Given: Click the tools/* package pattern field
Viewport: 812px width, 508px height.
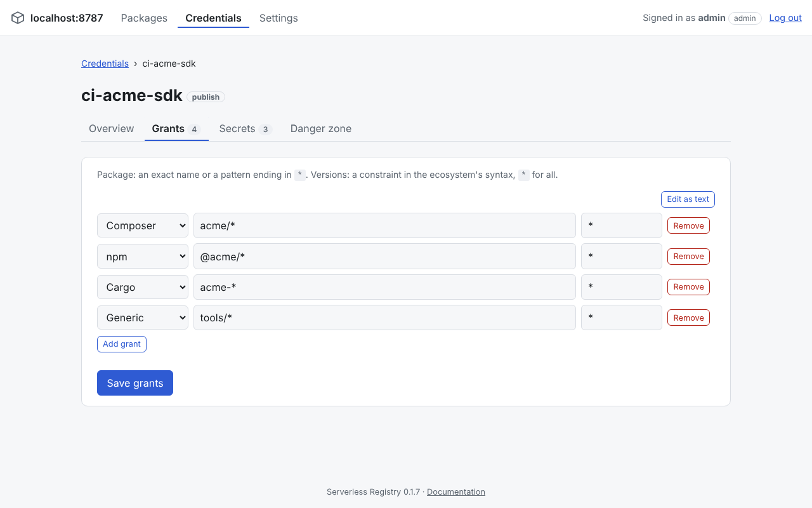Looking at the screenshot, I should [x=384, y=317].
